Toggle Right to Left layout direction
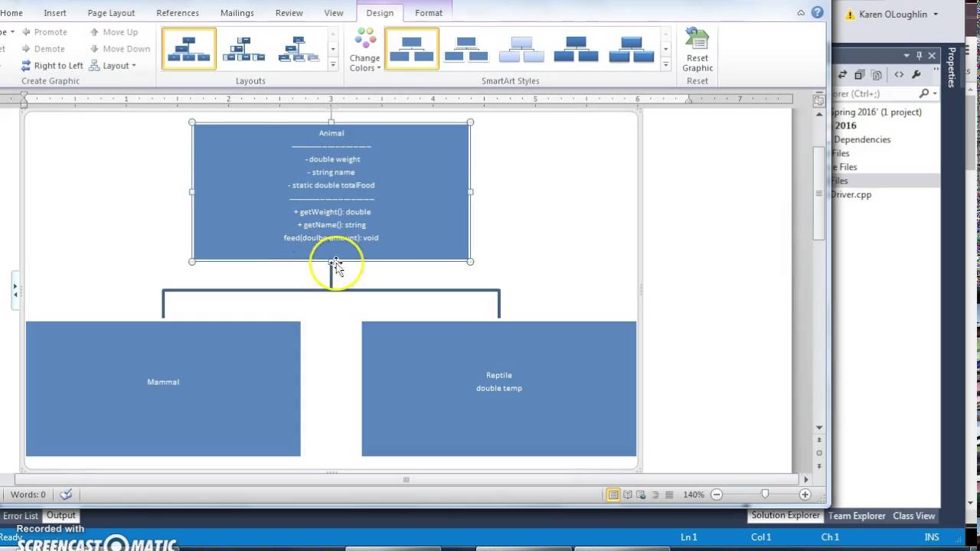 [x=52, y=66]
